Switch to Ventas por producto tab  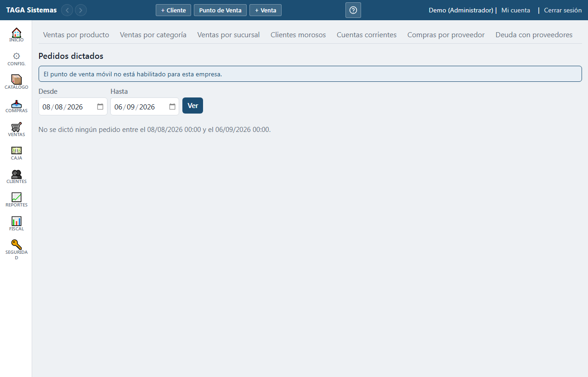pyautogui.click(x=76, y=35)
